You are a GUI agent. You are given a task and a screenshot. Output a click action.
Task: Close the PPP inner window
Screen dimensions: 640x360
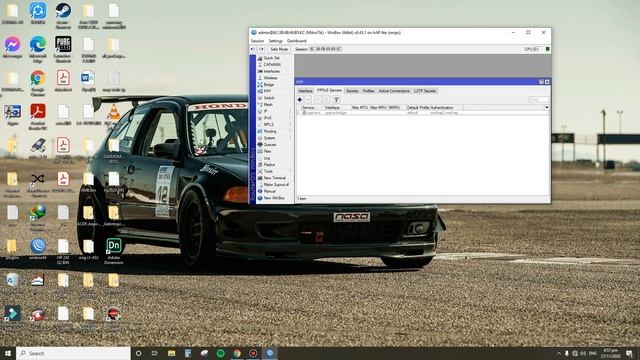point(547,82)
